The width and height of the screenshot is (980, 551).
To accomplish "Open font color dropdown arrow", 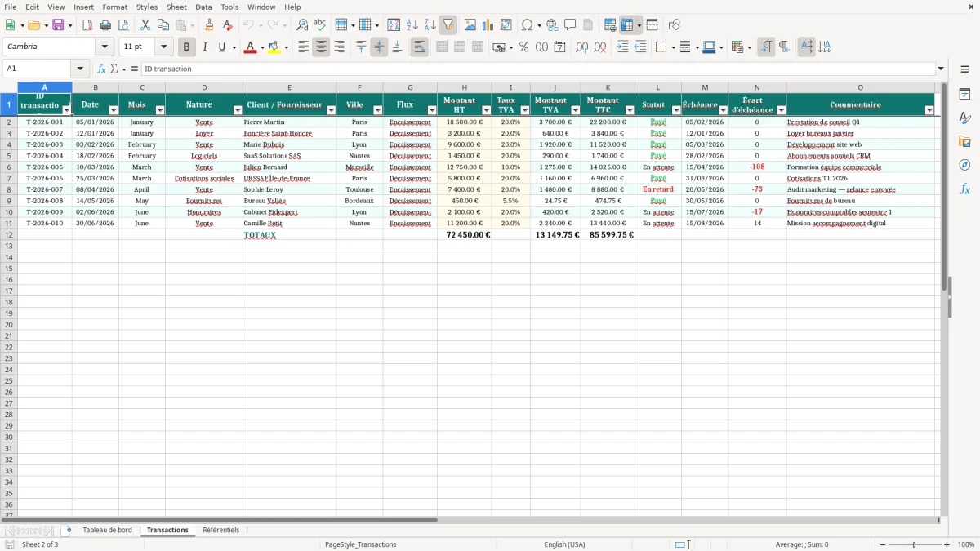I will [262, 47].
